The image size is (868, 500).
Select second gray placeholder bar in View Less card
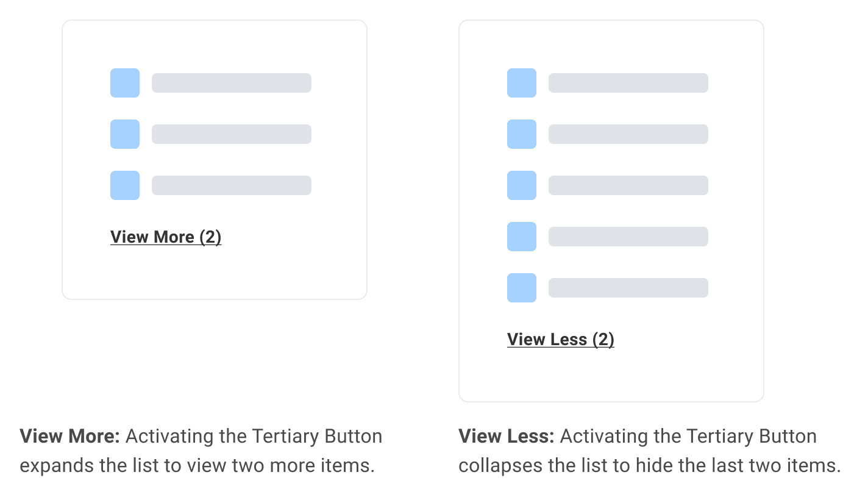click(628, 134)
